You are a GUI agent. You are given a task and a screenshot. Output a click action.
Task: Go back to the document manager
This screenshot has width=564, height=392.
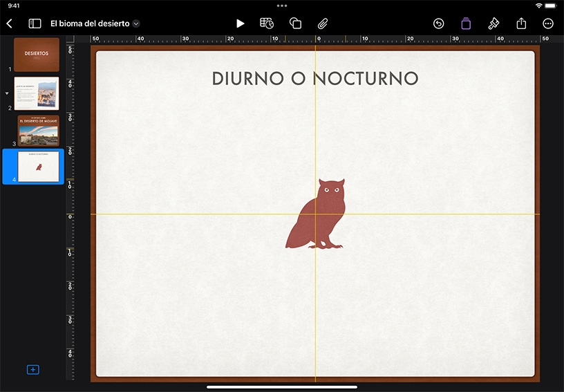(10, 24)
